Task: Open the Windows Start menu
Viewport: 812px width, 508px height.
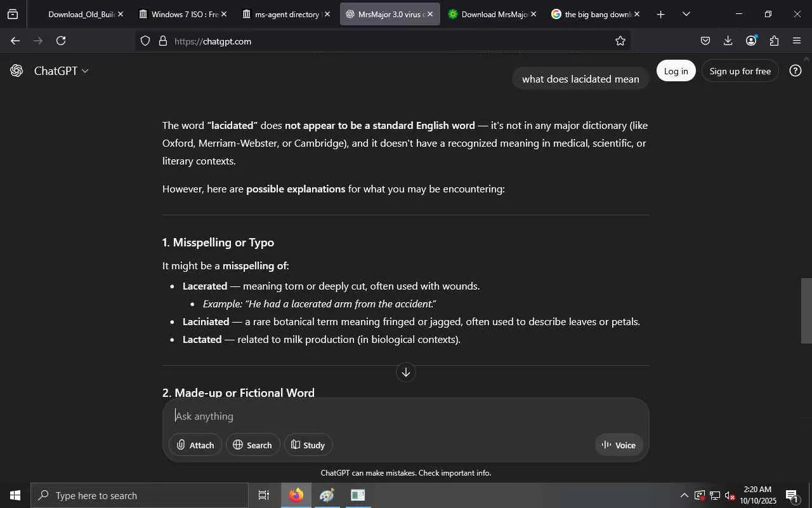Action: coord(15,495)
